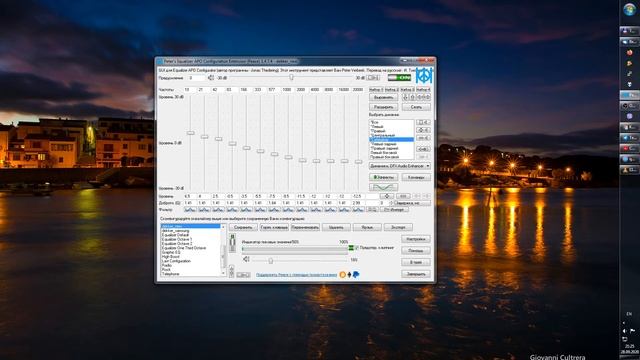640x360 pixels.
Task: Open the frequency response curve graph button
Action: tap(383, 187)
